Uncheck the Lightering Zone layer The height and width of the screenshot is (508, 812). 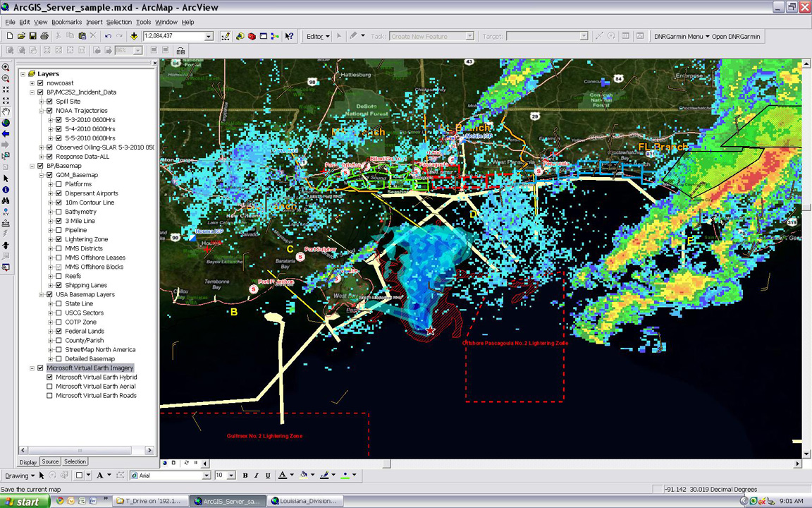[x=59, y=239]
